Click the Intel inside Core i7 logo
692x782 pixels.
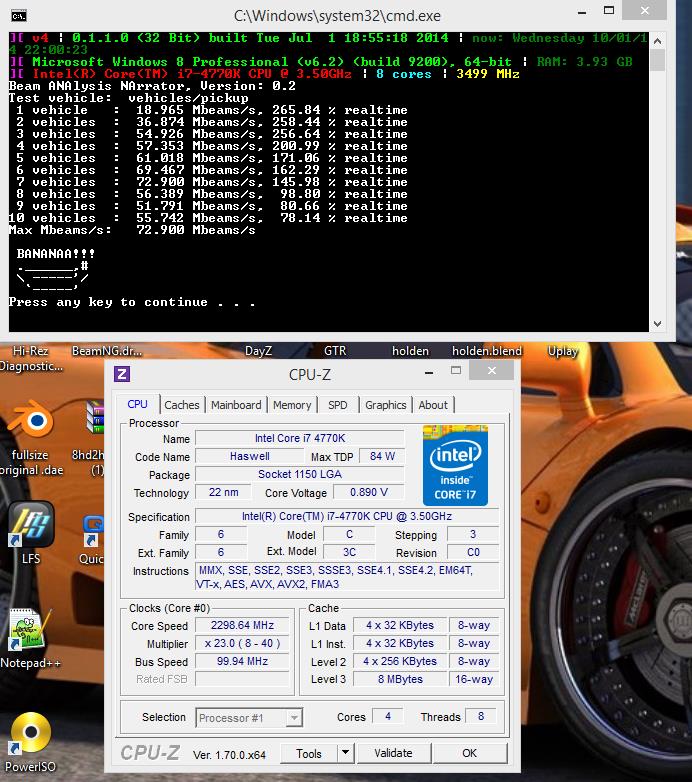coord(455,465)
